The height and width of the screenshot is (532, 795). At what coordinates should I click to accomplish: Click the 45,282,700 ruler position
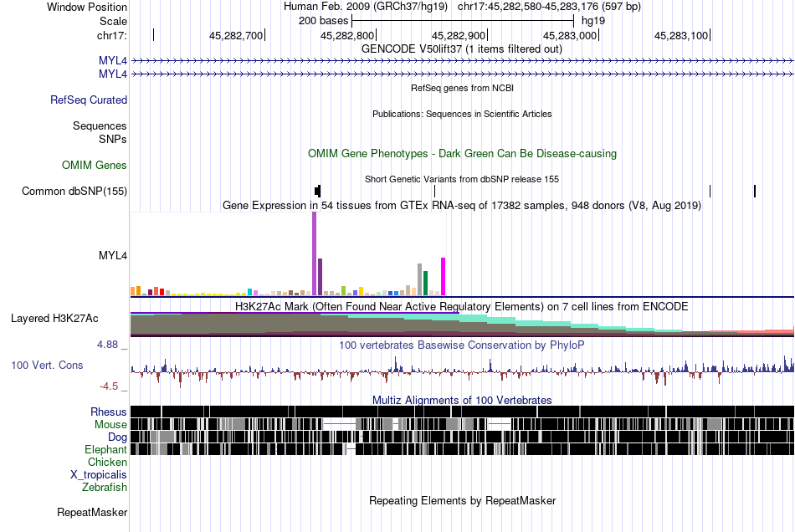[236, 35]
